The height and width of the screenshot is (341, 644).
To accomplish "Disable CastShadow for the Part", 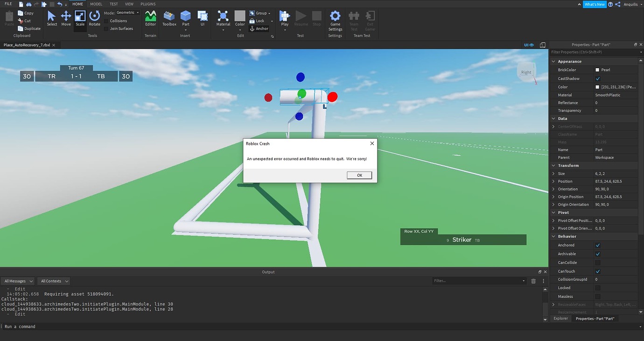I will [598, 78].
